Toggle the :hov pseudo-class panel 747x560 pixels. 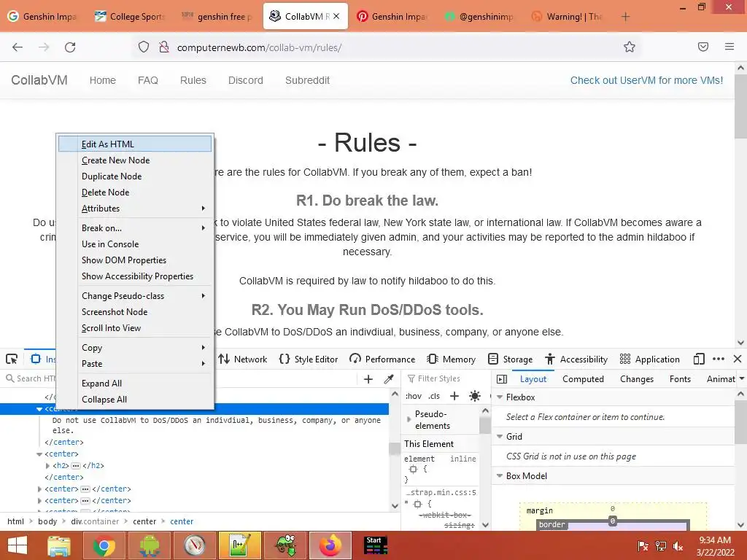pyautogui.click(x=414, y=396)
